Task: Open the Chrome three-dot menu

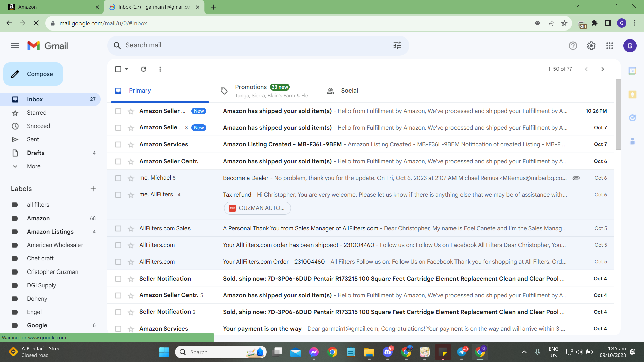Action: point(635,23)
